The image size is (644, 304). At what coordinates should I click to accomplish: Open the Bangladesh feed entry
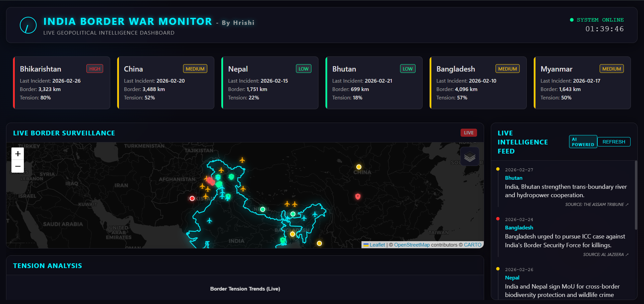519,227
